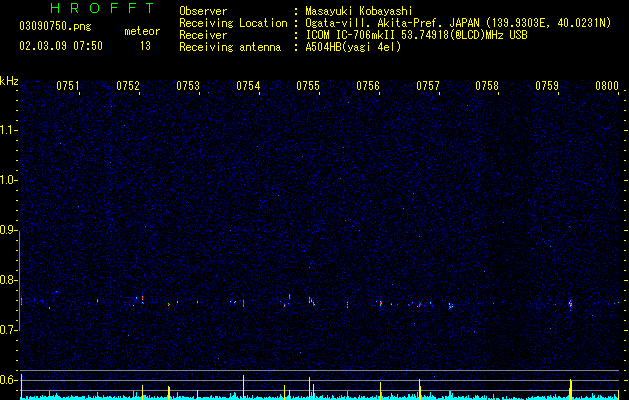Click the Receiving antenna label
629x400 pixels.
pos(230,47)
